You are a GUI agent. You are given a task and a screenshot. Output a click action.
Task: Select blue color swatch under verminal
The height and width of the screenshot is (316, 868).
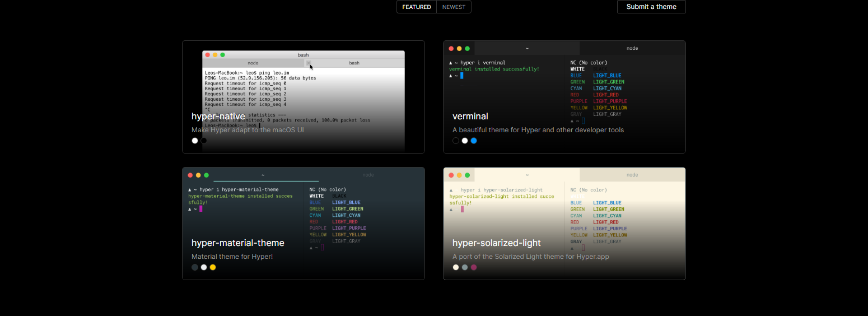(474, 141)
